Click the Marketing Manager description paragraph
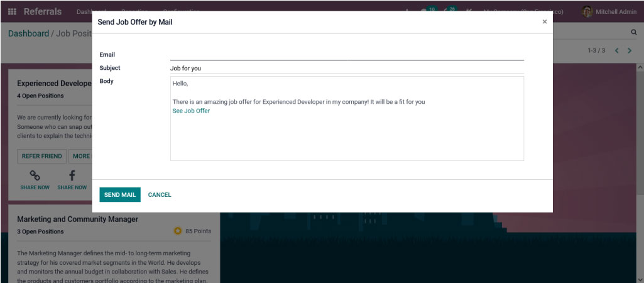 click(x=113, y=267)
